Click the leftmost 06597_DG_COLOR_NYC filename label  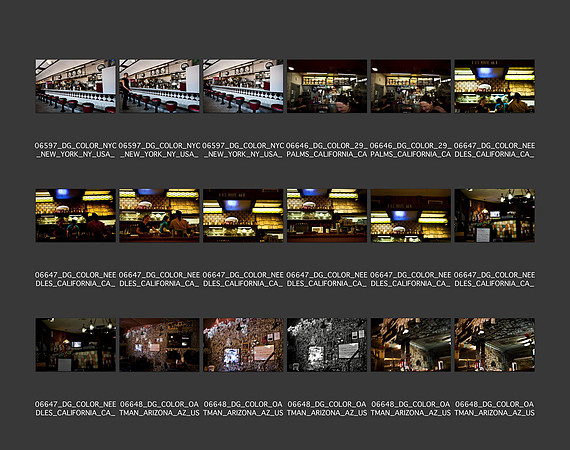click(76, 150)
